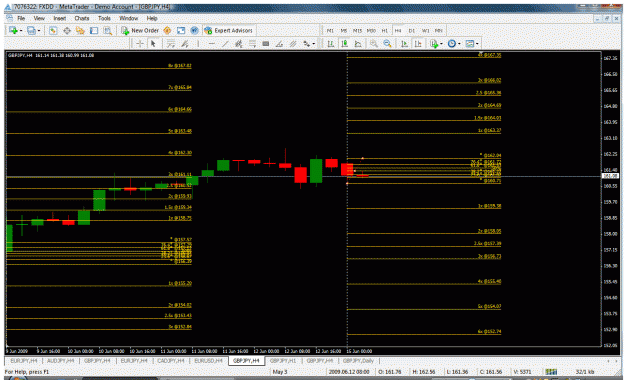The height and width of the screenshot is (380, 625).
Task: Select the Crosshair tool
Action: click(x=140, y=44)
